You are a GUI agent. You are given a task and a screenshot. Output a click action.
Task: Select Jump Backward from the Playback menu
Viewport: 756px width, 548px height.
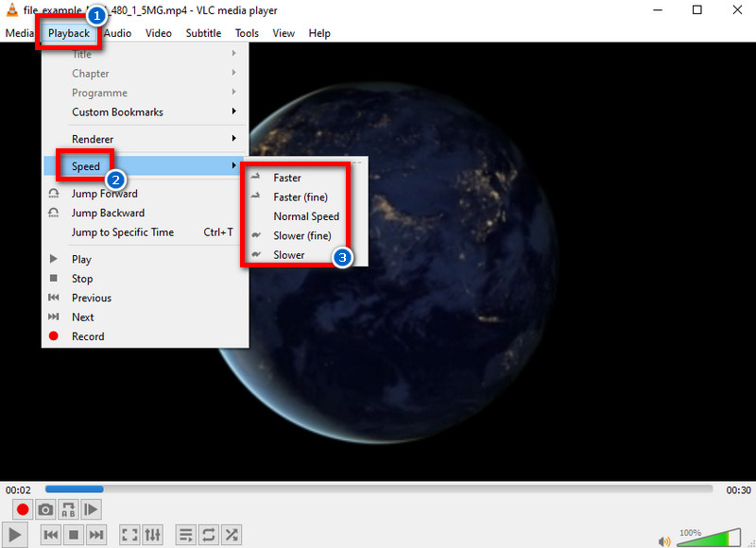[x=146, y=213]
